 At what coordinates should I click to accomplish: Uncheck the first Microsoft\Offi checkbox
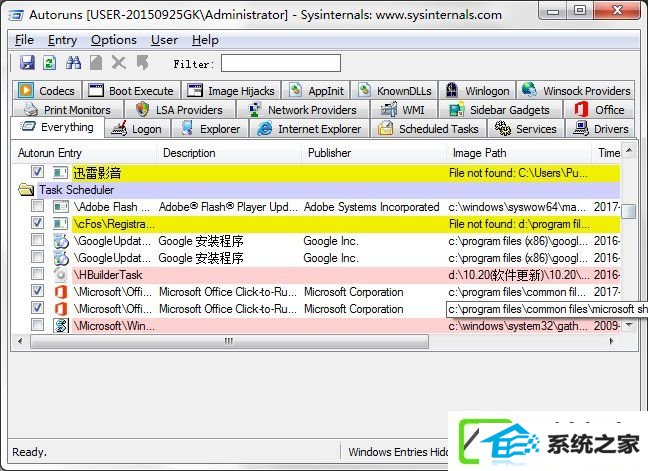(x=37, y=290)
